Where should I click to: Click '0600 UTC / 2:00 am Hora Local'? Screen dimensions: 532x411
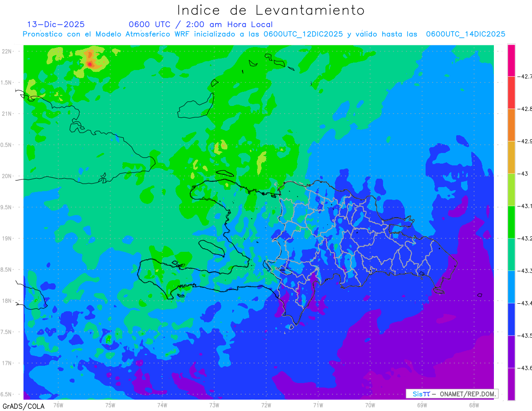201,24
